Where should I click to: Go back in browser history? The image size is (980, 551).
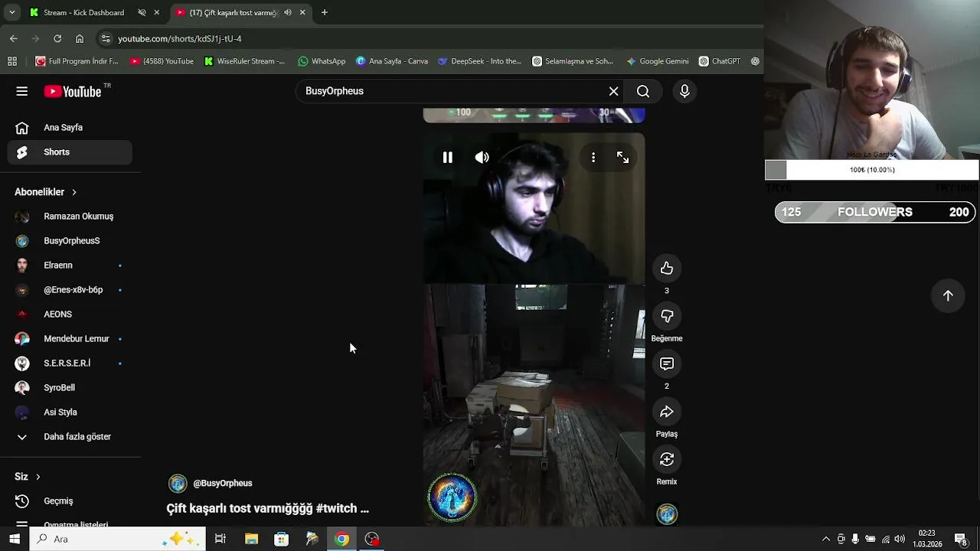coord(13,38)
